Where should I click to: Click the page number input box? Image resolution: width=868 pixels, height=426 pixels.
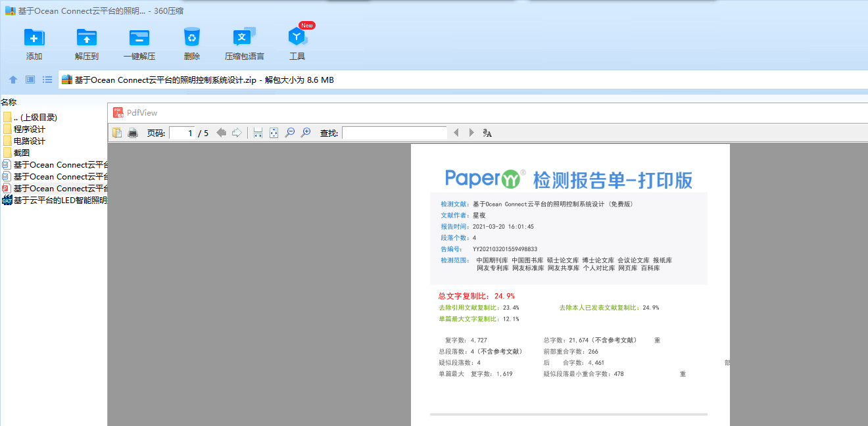pos(182,133)
